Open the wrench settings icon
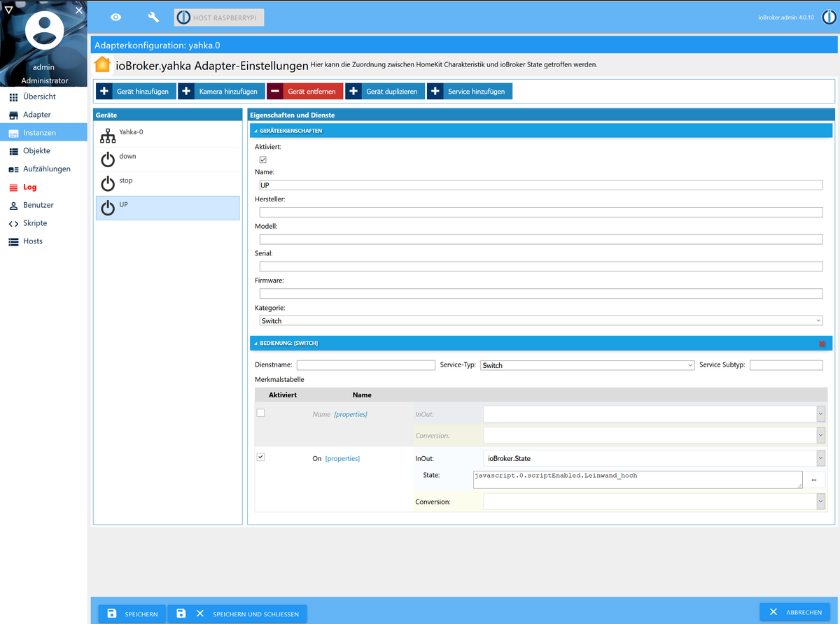This screenshot has width=840, height=624. [x=153, y=17]
